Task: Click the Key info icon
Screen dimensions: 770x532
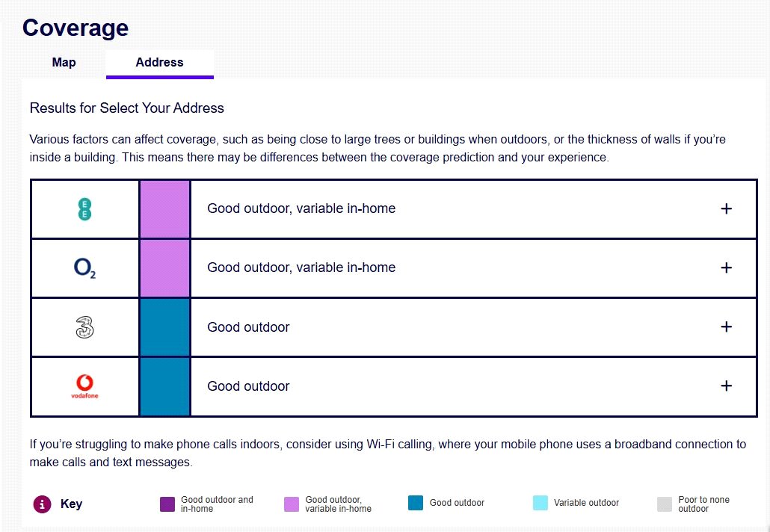Action: [42, 504]
